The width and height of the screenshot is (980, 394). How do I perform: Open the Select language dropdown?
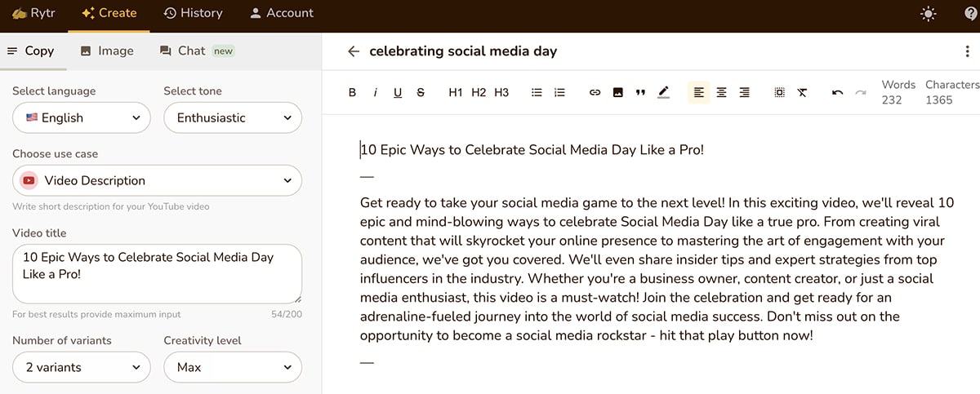[82, 117]
